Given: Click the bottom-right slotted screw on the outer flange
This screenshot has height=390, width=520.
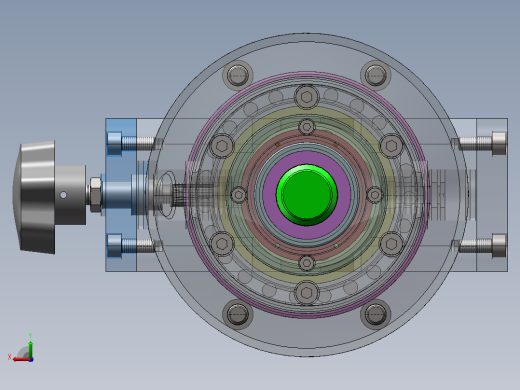Looking at the screenshot, I should click(x=376, y=314).
